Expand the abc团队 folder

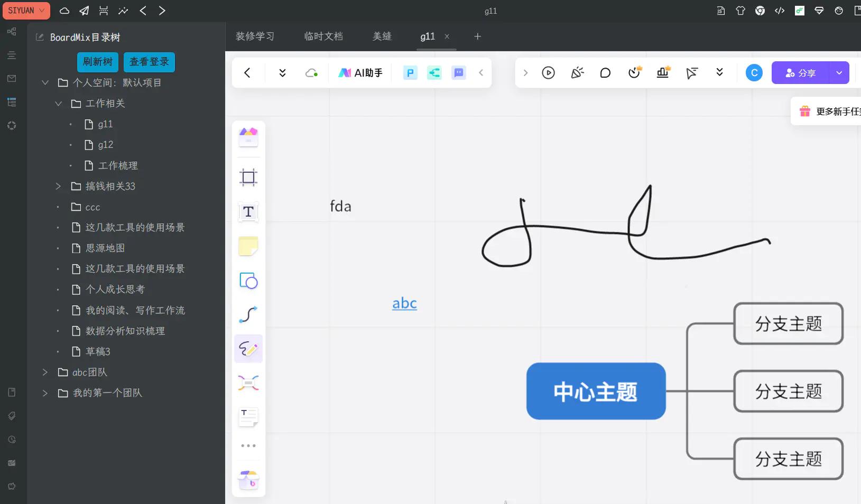(x=45, y=372)
